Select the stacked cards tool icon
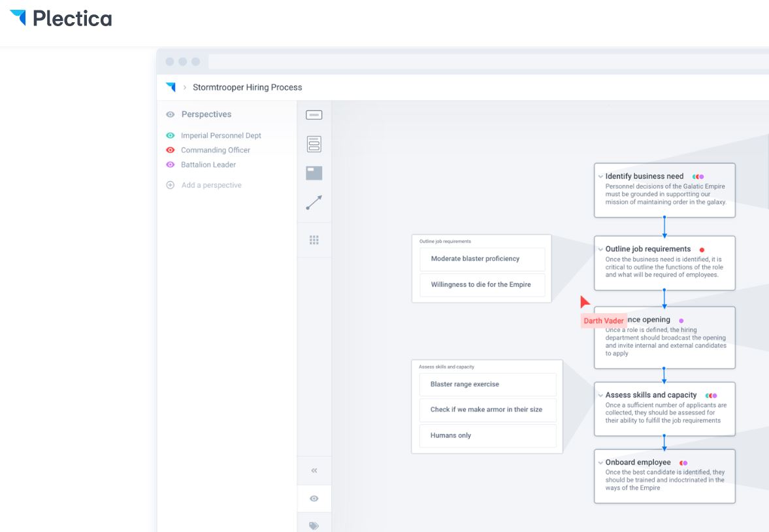Screen dimensions: 769x532 tap(314, 144)
